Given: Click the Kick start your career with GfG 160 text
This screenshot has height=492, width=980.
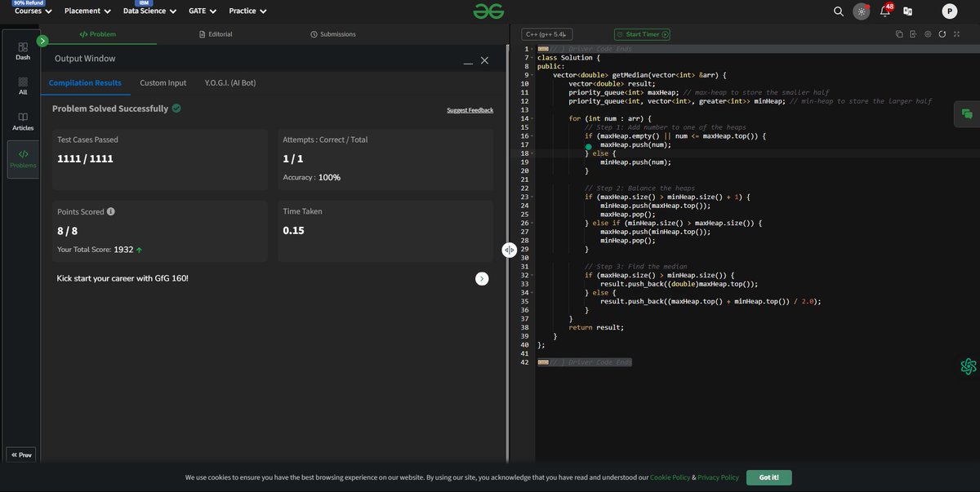Looking at the screenshot, I should click(122, 278).
